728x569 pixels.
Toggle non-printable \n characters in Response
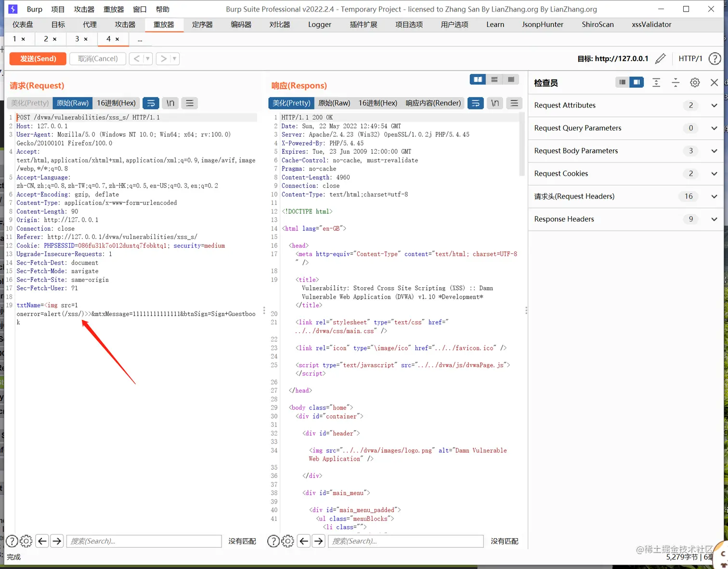coord(495,103)
